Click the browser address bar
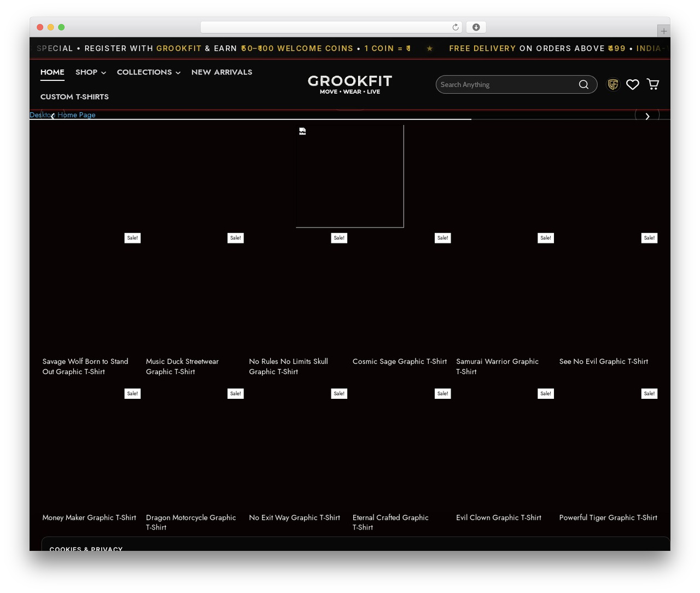This screenshot has height=593, width=700. tap(331, 27)
